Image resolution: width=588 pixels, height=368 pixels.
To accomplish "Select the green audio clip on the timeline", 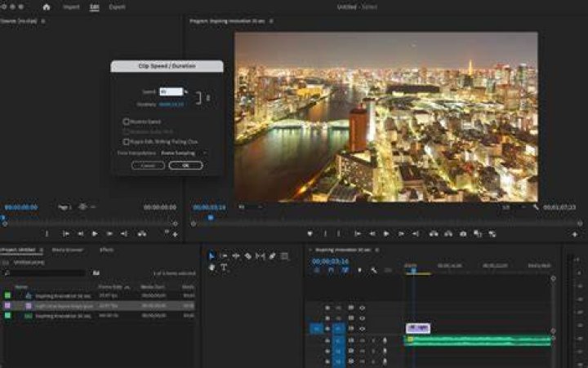I will 478,340.
